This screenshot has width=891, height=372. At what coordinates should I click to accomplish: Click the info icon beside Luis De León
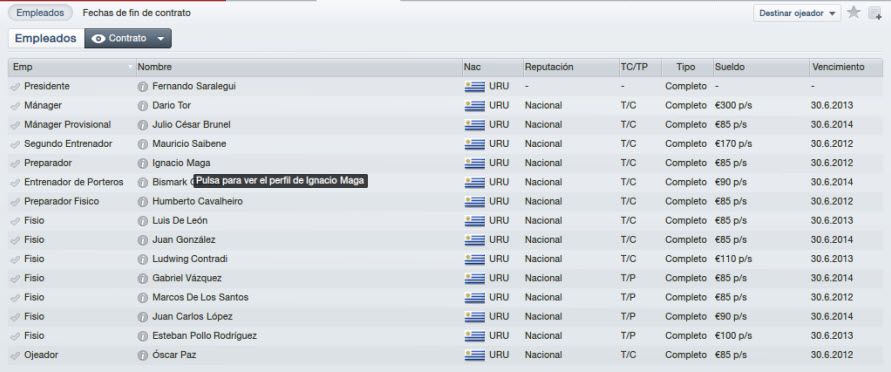[x=143, y=221]
